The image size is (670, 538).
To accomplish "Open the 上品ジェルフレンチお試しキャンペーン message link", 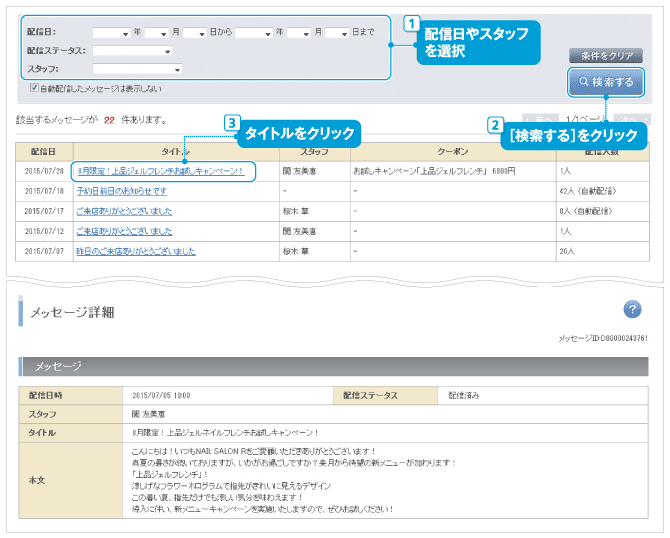I will pos(160,171).
